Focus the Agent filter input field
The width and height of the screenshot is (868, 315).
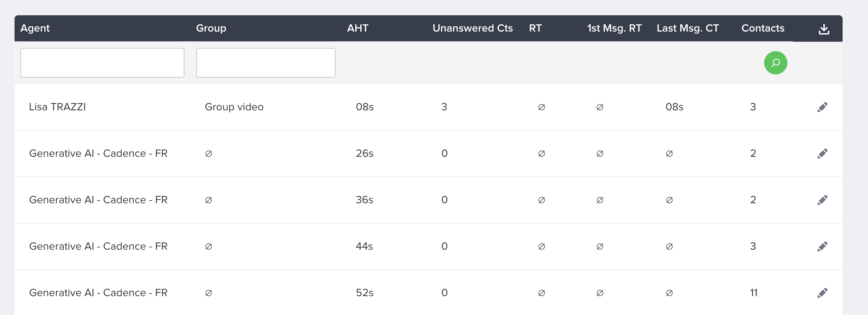102,63
